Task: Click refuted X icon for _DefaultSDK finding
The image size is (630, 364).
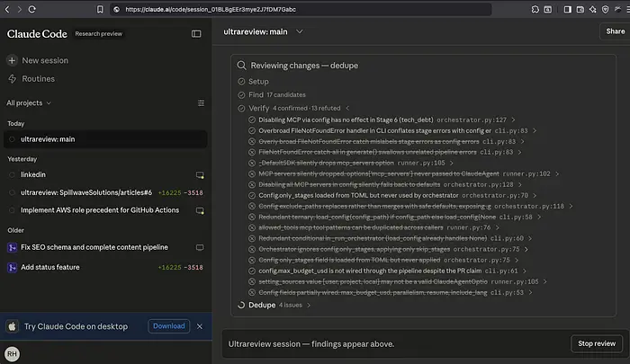Action: tap(252, 163)
